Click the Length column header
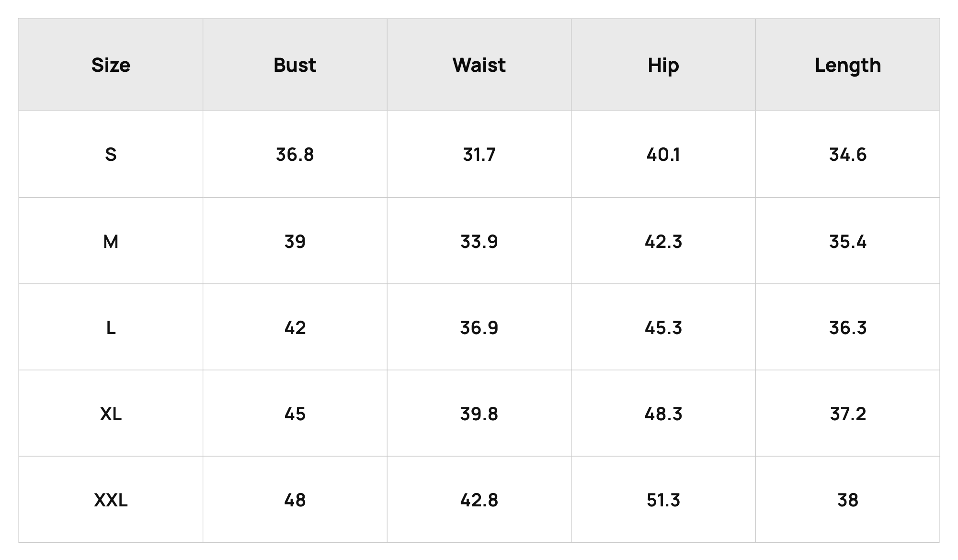Screen dimensions: 958x560 click(848, 65)
